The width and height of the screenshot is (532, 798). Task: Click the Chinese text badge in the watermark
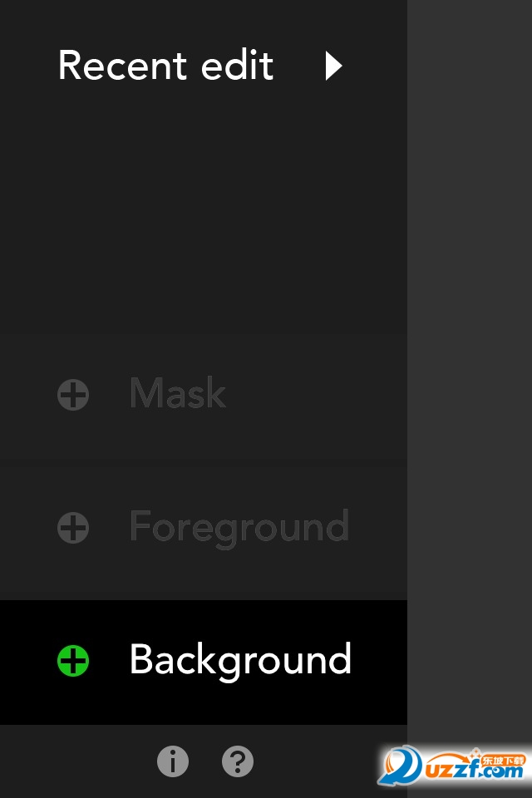502,761
